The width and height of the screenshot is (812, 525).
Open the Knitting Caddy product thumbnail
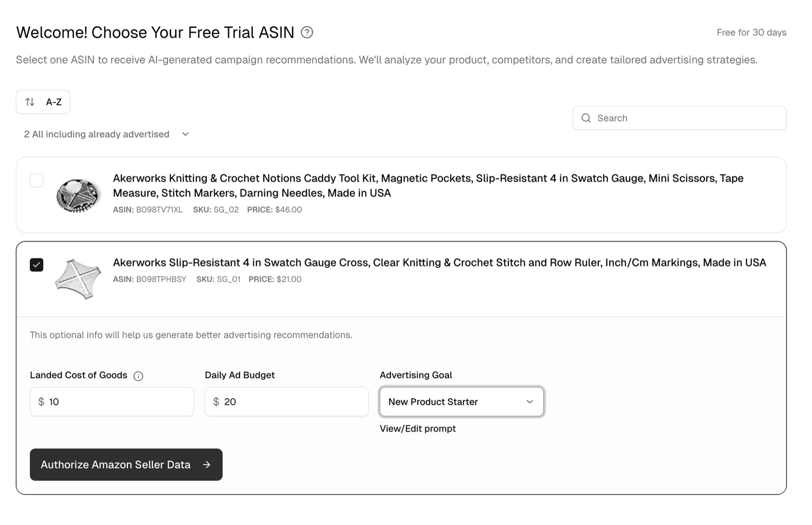point(78,195)
